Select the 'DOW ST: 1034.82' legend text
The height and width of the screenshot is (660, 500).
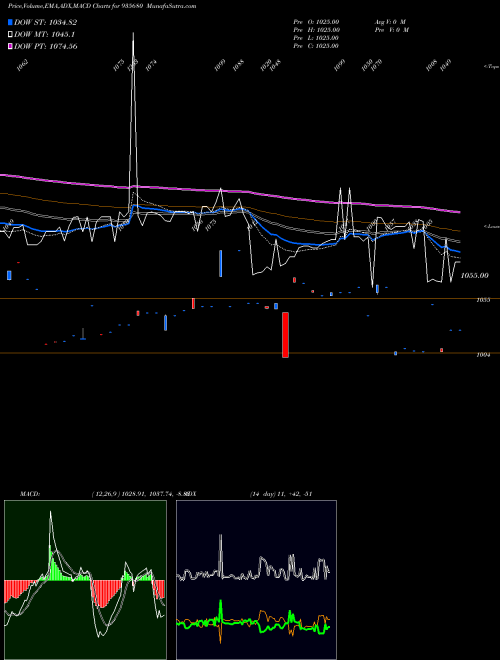click(x=45, y=22)
